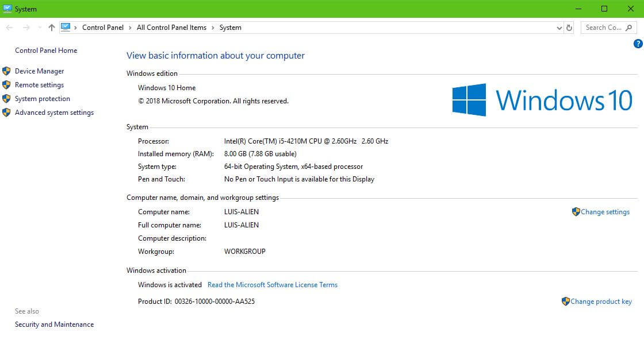This screenshot has width=644, height=340.
Task: Select System in the address breadcrumb
Action: pos(231,28)
